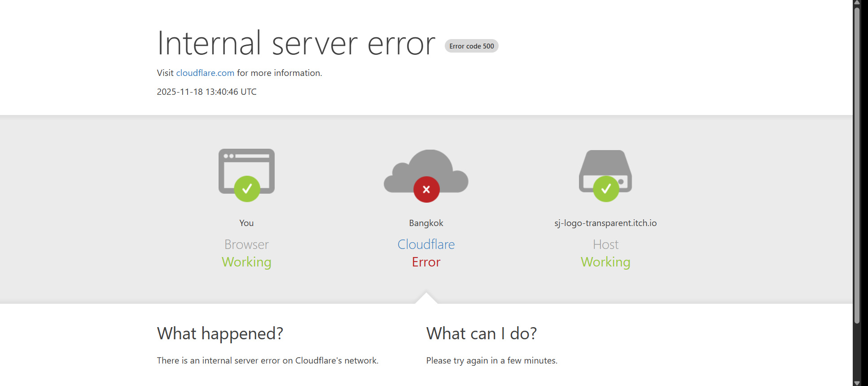Screen dimensions: 868x386
Task: Click the What can I do? heading
Action: pos(482,334)
